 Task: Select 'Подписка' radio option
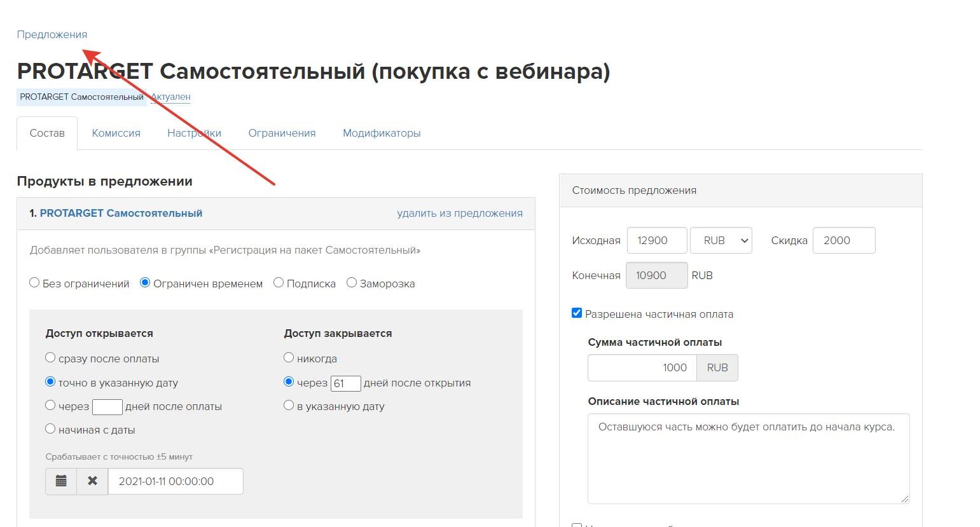coord(279,283)
